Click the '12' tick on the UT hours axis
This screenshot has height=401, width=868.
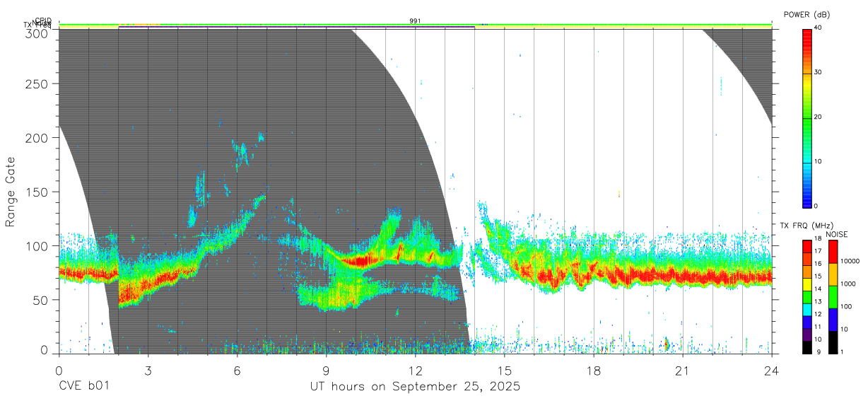[416, 371]
